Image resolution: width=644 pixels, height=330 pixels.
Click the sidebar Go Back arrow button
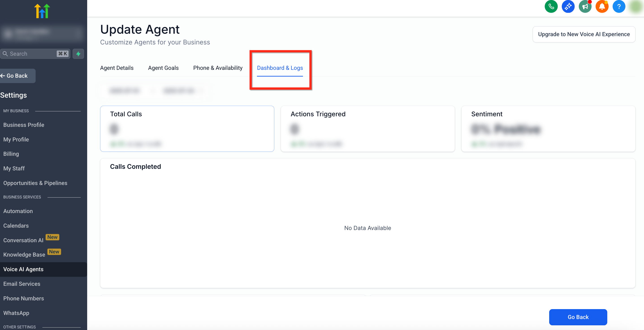coord(17,76)
